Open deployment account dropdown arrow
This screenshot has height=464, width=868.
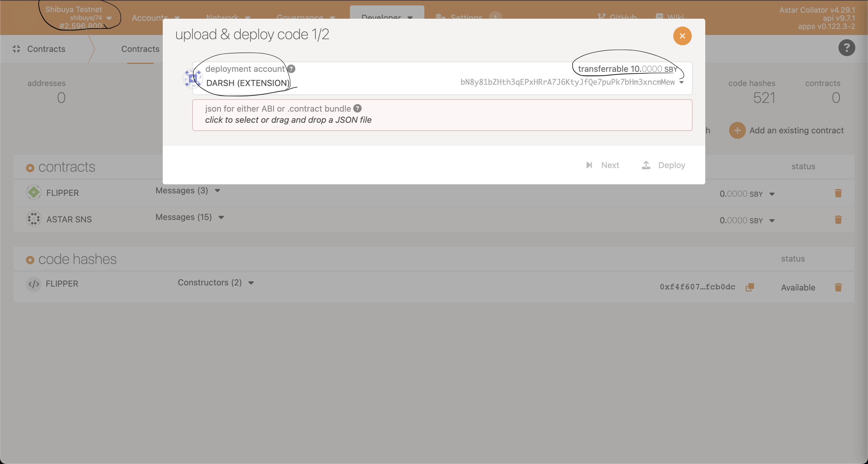pos(681,83)
